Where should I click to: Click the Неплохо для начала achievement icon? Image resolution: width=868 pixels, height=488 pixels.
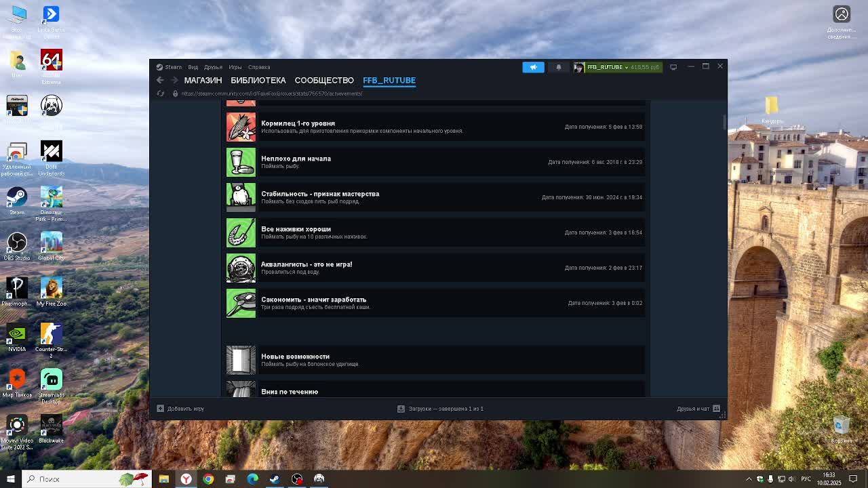point(241,162)
